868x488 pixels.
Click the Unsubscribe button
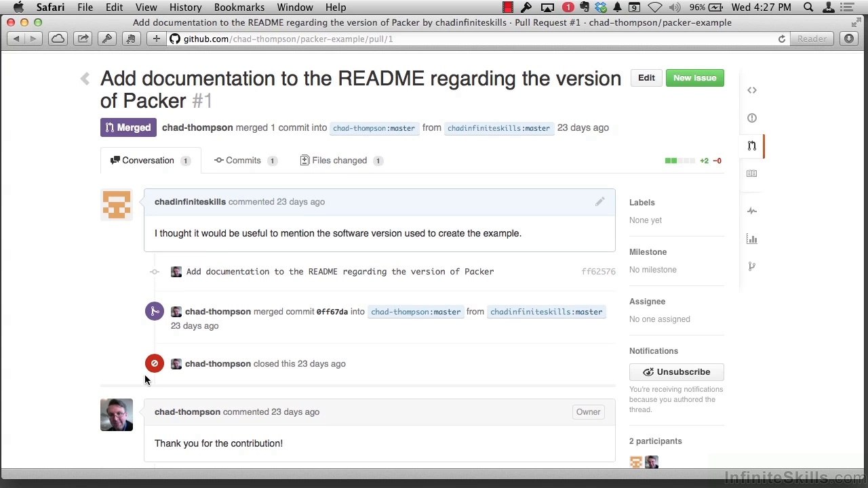pos(677,372)
